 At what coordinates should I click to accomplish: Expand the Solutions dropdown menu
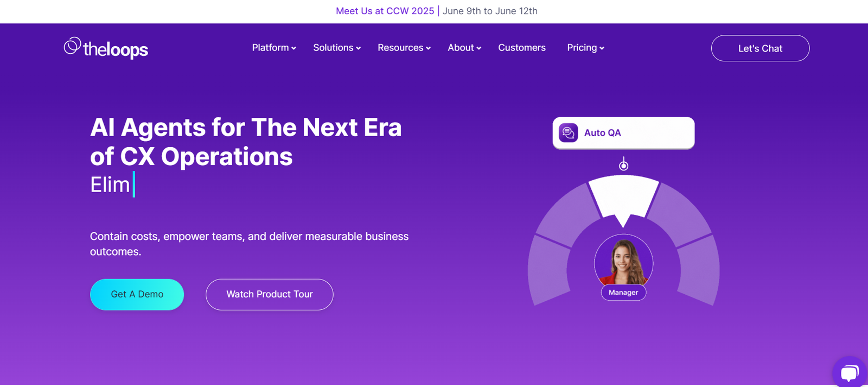point(337,48)
